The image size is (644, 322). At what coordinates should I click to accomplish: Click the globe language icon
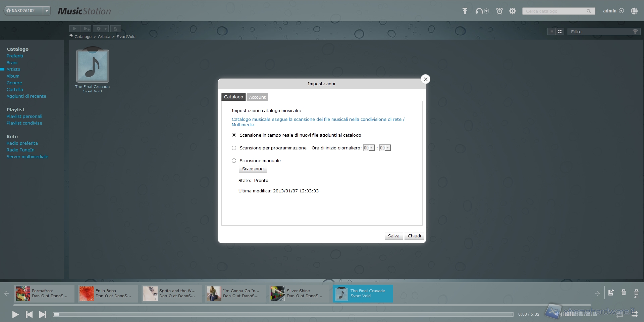(x=634, y=11)
